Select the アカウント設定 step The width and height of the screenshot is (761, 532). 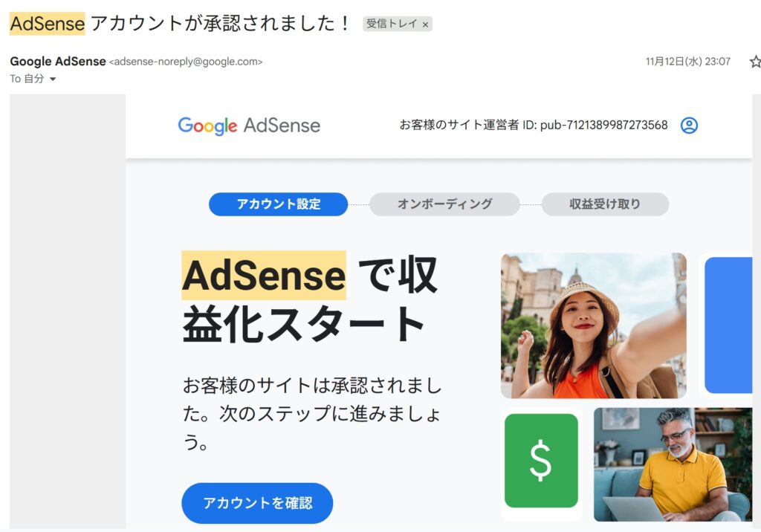pos(278,204)
